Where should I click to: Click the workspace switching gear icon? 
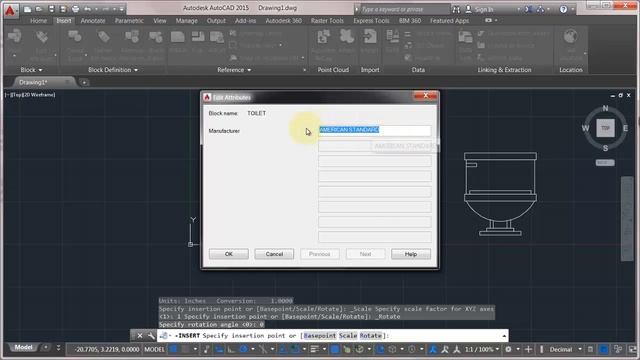coord(508,349)
